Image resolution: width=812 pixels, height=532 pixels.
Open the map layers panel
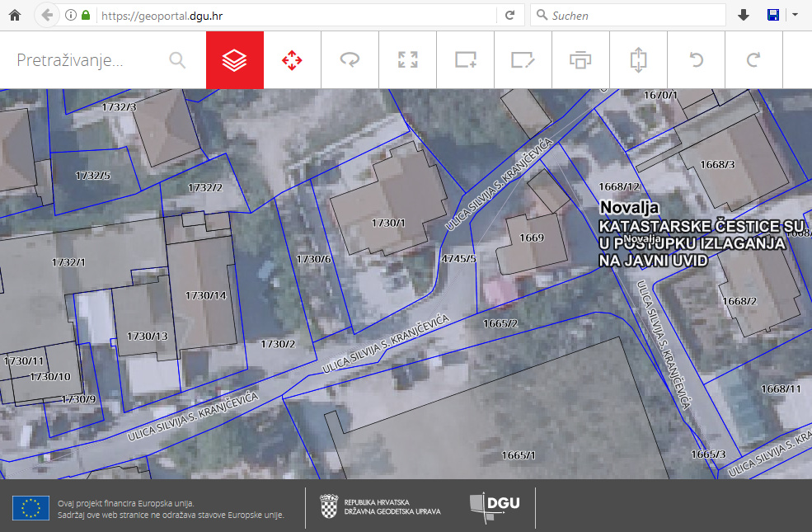click(235, 60)
